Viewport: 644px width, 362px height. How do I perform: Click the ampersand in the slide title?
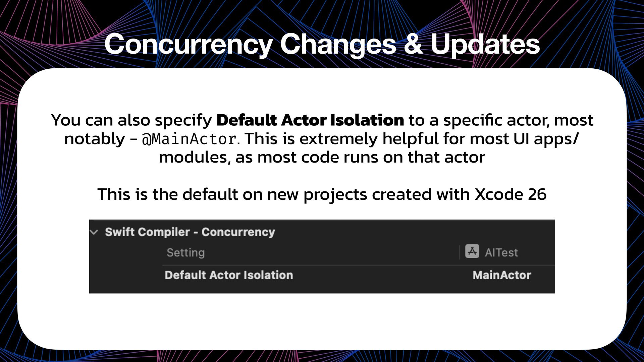[x=413, y=44]
